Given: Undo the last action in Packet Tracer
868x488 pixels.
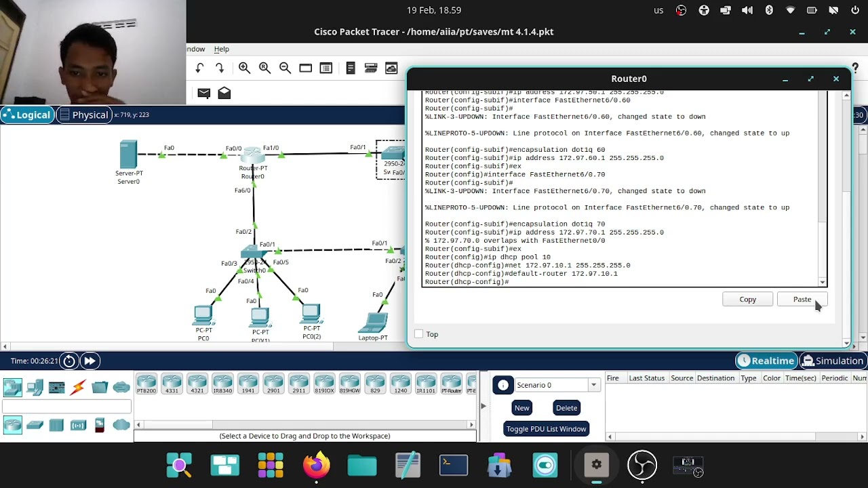Looking at the screenshot, I should (199, 68).
